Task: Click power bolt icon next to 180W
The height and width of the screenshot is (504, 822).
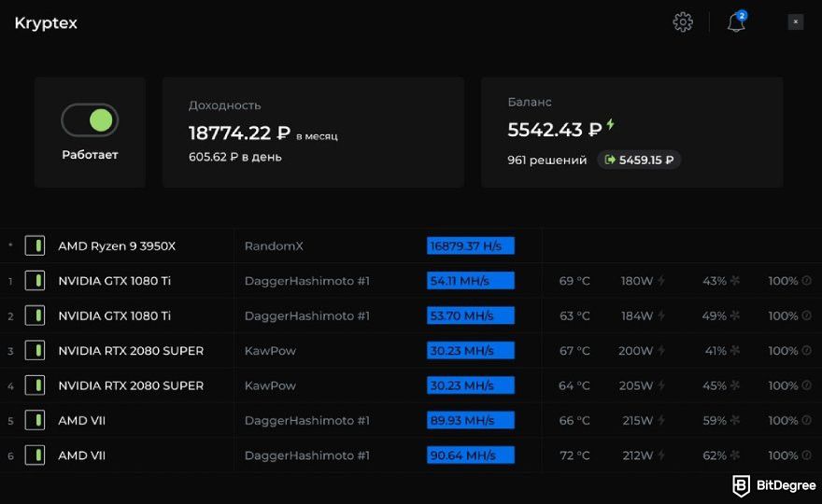Action: click(661, 281)
